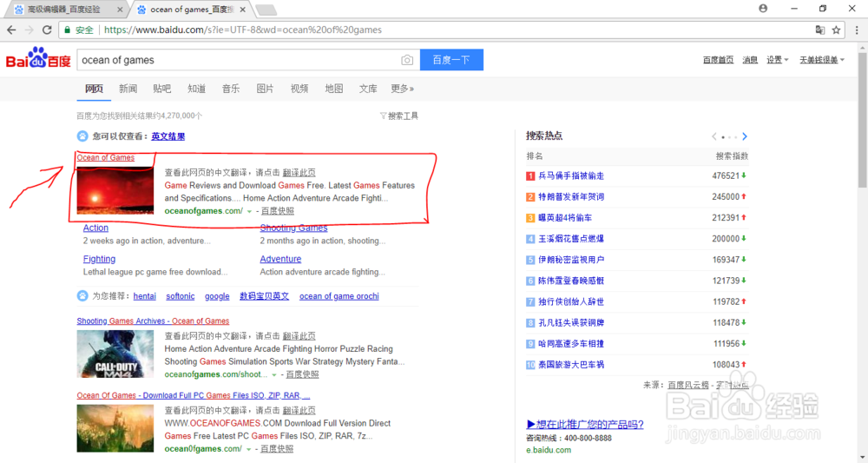Open the Adventure sublink
The height and width of the screenshot is (463, 868).
pos(280,259)
